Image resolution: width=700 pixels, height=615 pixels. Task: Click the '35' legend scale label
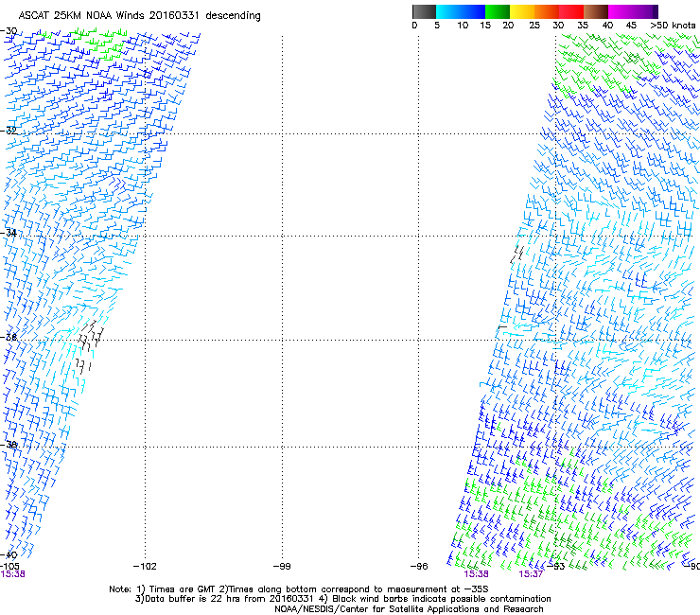point(583,26)
